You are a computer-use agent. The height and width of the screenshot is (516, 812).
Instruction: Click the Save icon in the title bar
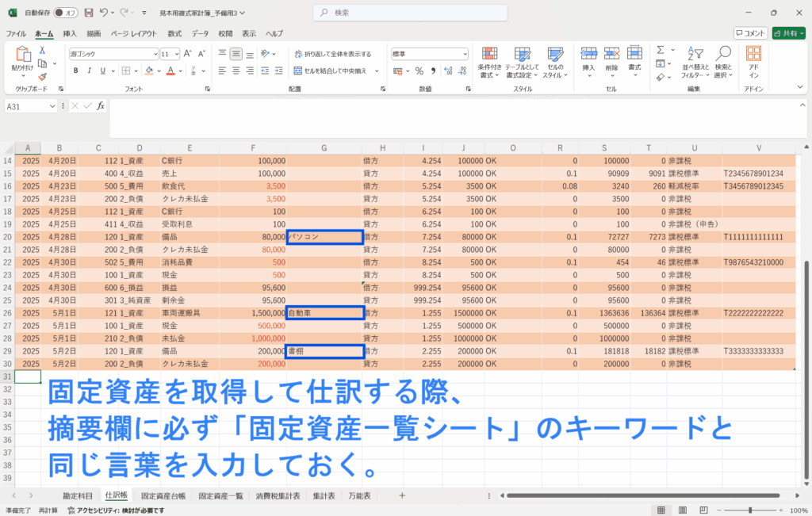point(89,13)
